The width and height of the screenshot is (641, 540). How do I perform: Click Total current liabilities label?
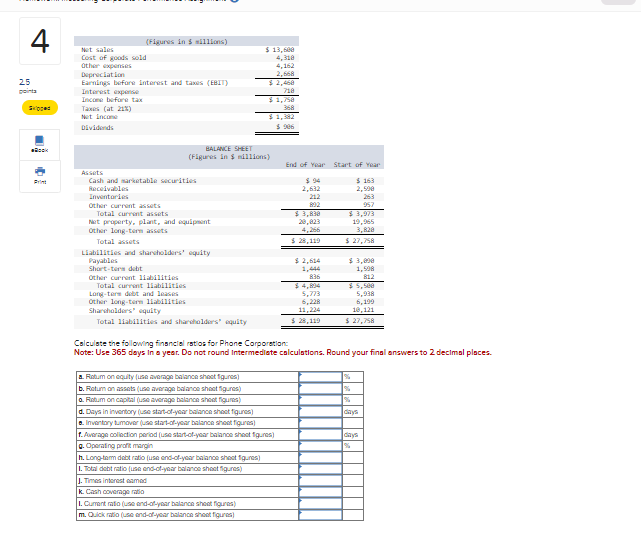[x=141, y=285]
